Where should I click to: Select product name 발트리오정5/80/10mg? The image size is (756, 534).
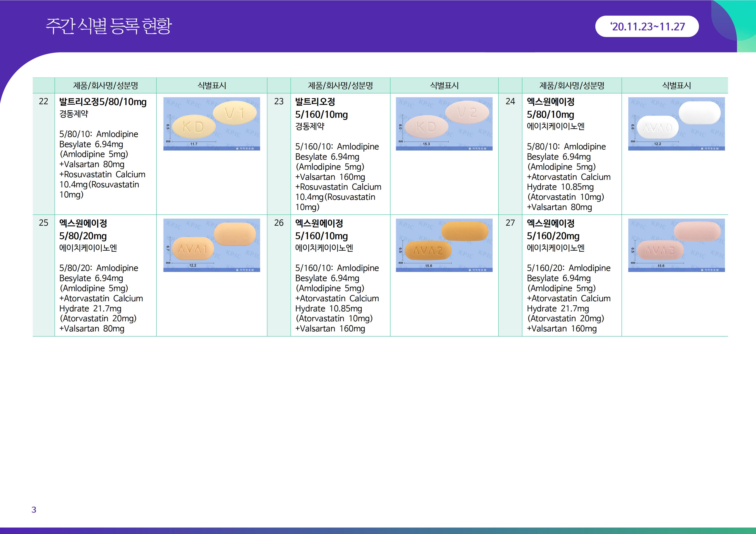pos(103,102)
